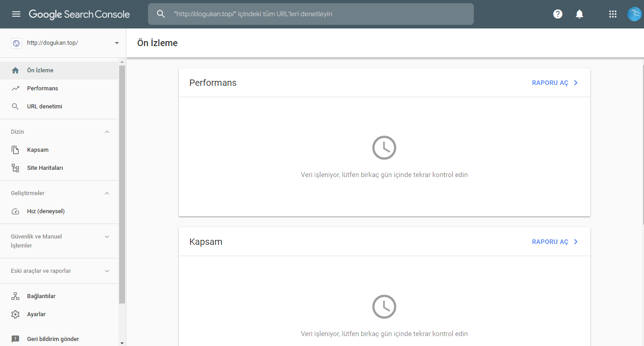Click the Ayarlar gear icon
This screenshot has width=644, height=346.
click(15, 314)
